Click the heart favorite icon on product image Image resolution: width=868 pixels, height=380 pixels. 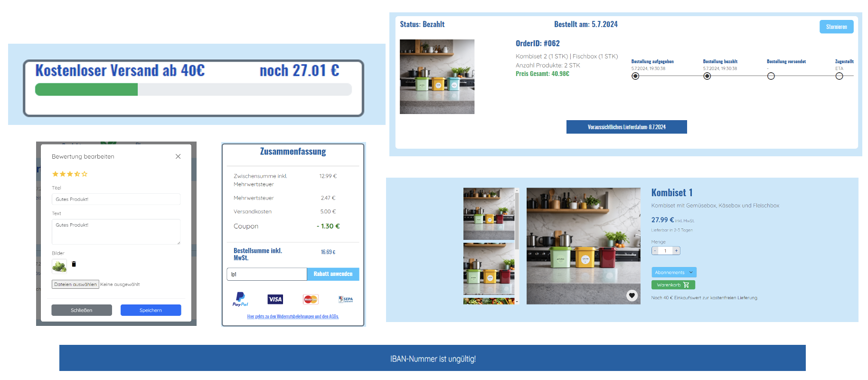(x=632, y=295)
